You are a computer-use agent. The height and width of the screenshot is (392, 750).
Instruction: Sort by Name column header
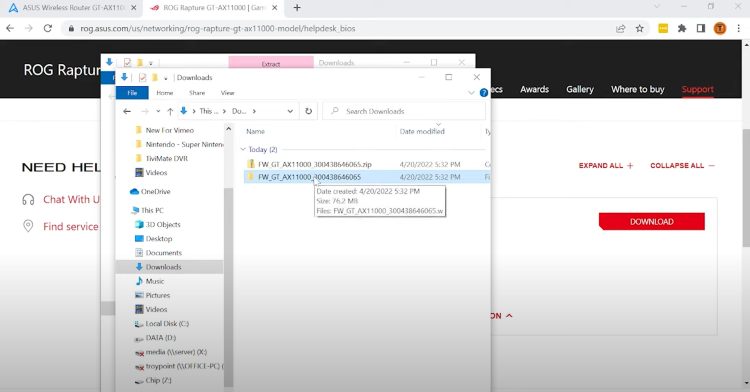[x=255, y=131]
